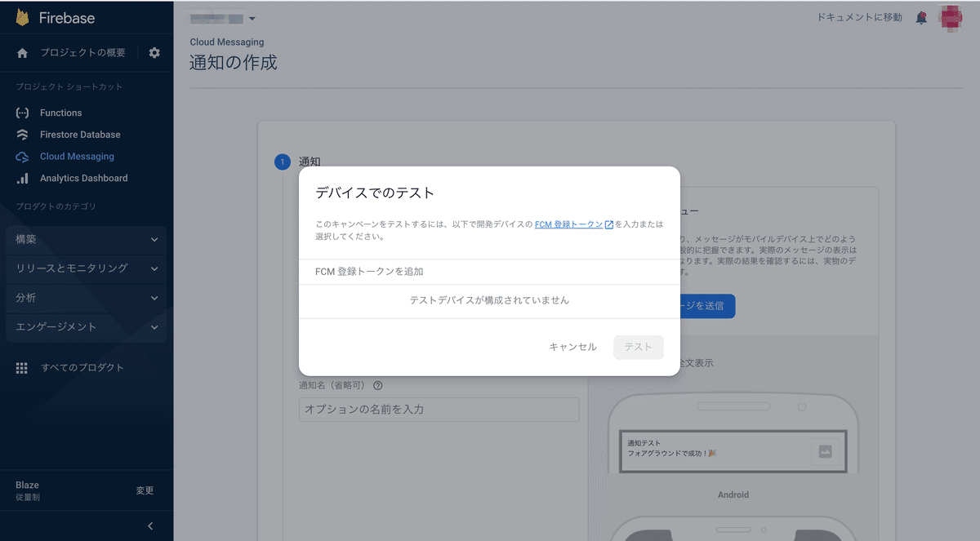Collapse the sidebar with the chevron
This screenshot has height=541, width=980.
(x=150, y=526)
